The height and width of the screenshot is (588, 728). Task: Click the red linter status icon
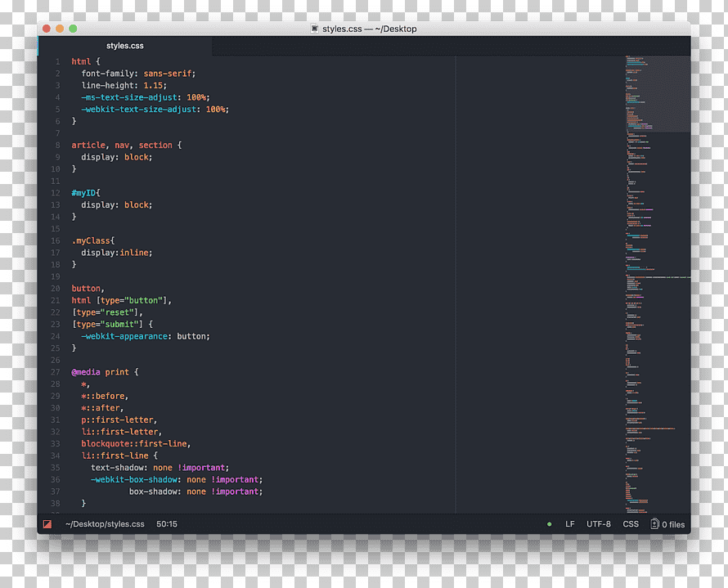pos(47,524)
